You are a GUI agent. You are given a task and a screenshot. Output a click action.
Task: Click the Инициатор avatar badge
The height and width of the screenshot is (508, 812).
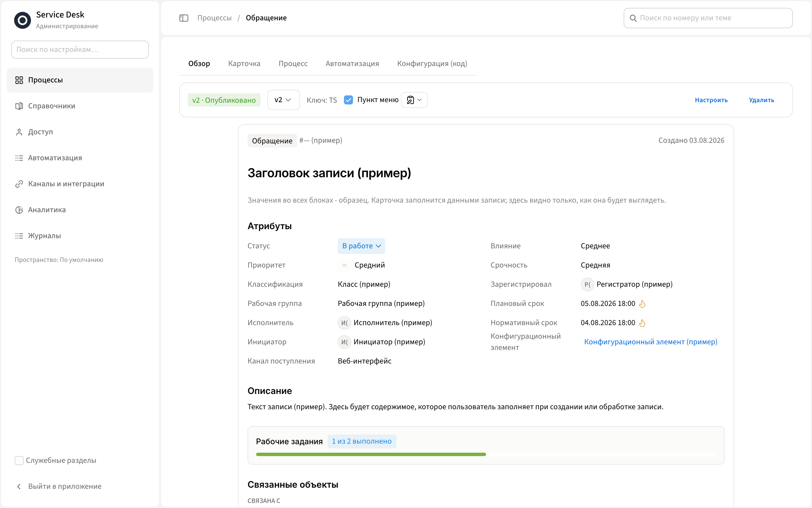tap(344, 342)
